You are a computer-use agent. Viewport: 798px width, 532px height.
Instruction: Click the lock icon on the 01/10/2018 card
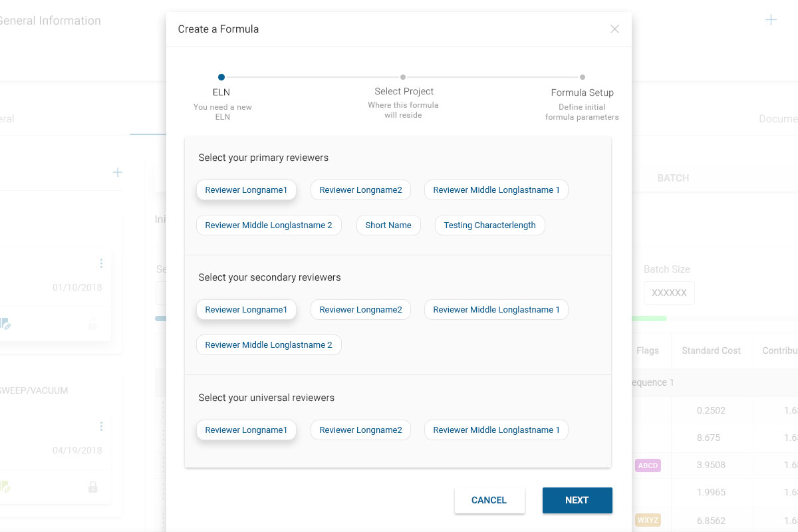(x=93, y=324)
